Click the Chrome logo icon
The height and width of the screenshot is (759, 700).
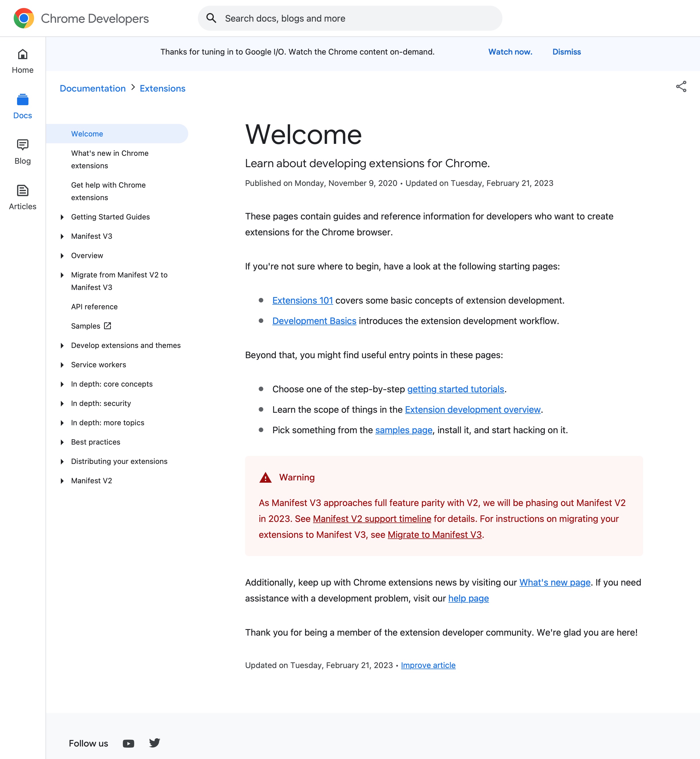pyautogui.click(x=24, y=18)
